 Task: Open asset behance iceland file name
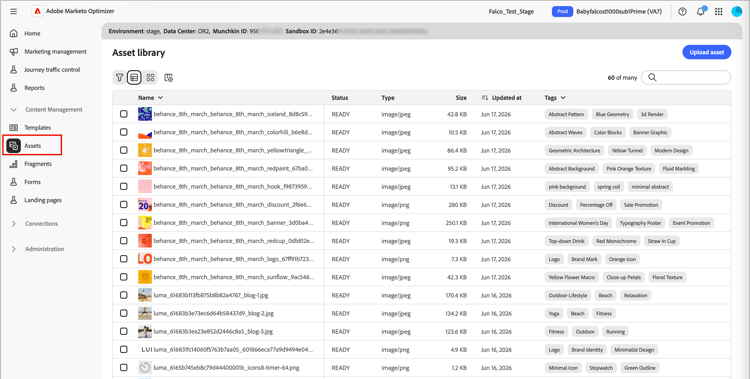point(233,114)
